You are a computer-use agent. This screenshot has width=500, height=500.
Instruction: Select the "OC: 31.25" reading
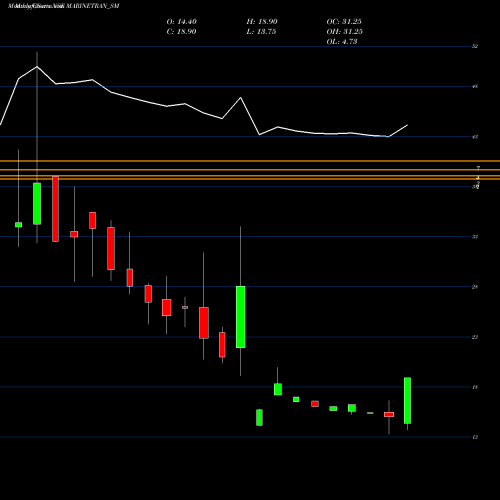coord(344,22)
